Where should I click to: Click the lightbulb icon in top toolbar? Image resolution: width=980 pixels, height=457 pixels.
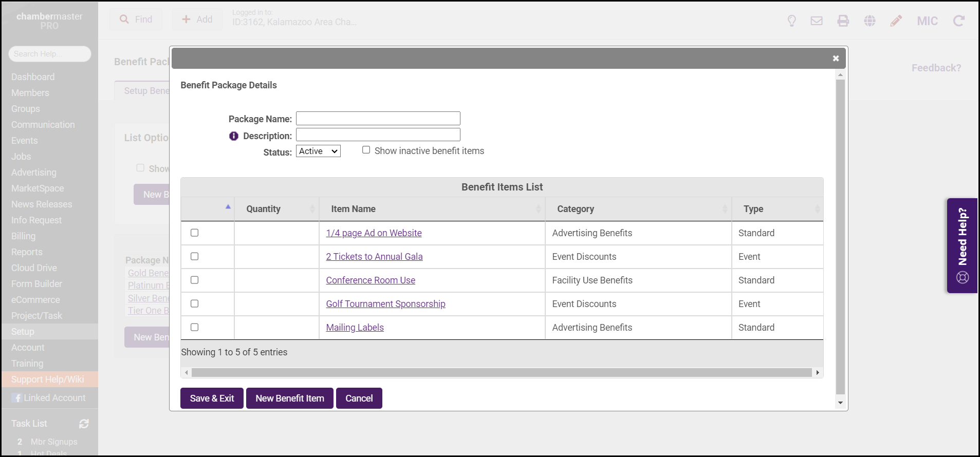point(791,21)
